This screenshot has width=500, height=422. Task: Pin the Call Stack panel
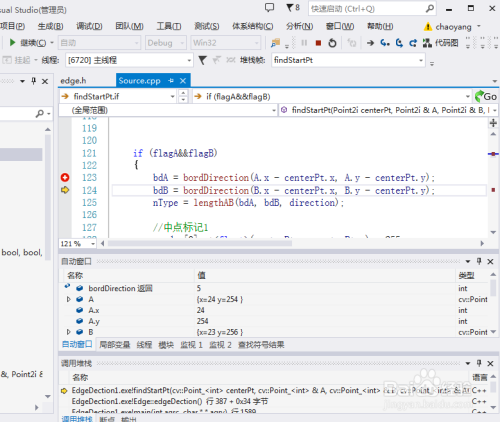pyautogui.click(x=479, y=363)
